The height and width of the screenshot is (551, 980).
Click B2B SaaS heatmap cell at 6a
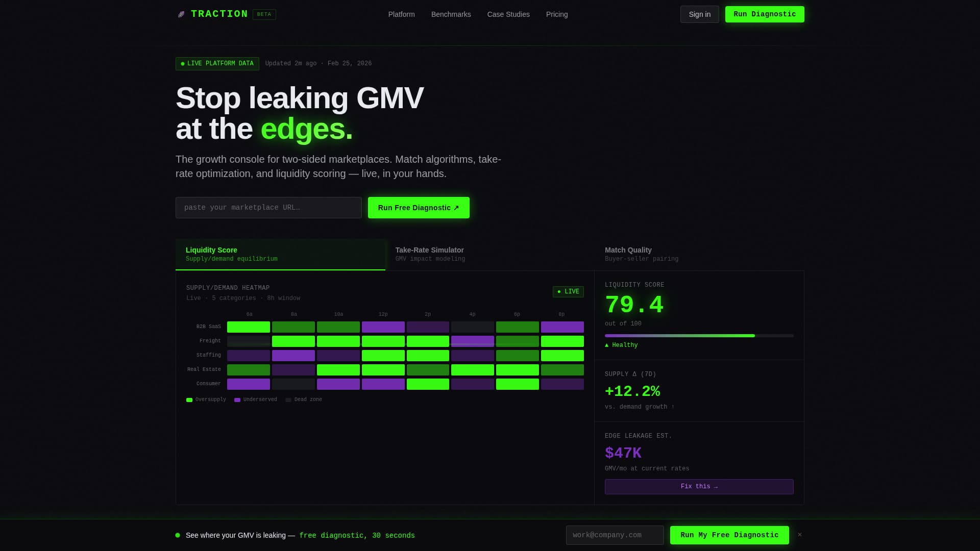(x=249, y=327)
